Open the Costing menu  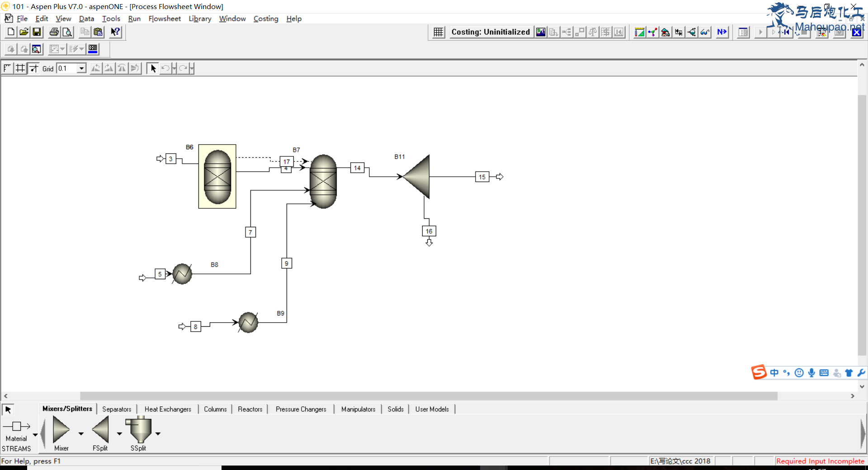pyautogui.click(x=266, y=19)
